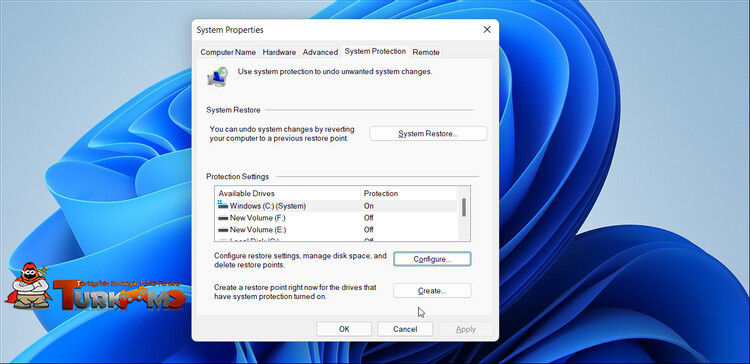Confirm with the OK button
The height and width of the screenshot is (364, 750).
click(344, 329)
